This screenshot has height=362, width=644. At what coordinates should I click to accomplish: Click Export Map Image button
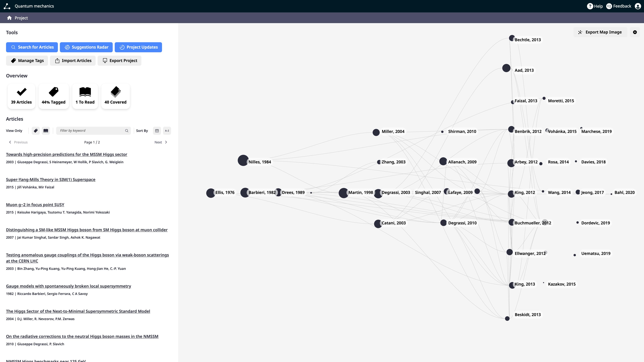click(x=600, y=32)
